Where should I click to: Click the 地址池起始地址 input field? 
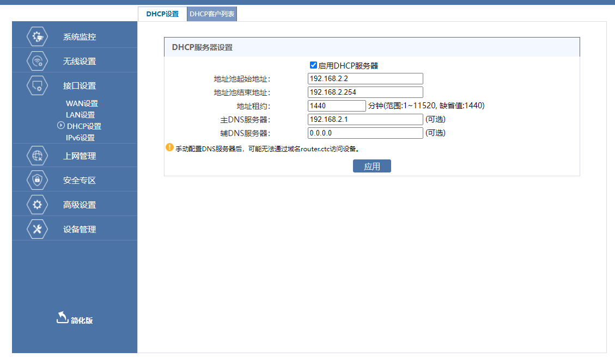(x=365, y=79)
